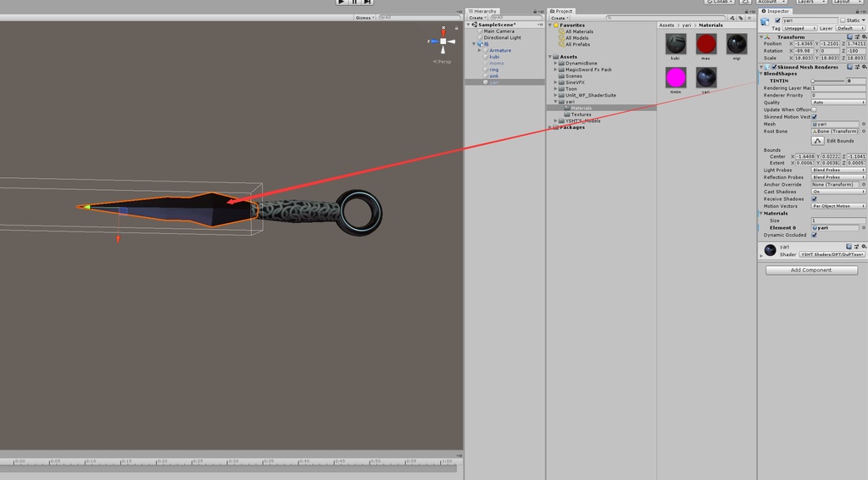Select Main Camera in Hierarchy
This screenshot has height=480, width=868.
click(x=498, y=31)
